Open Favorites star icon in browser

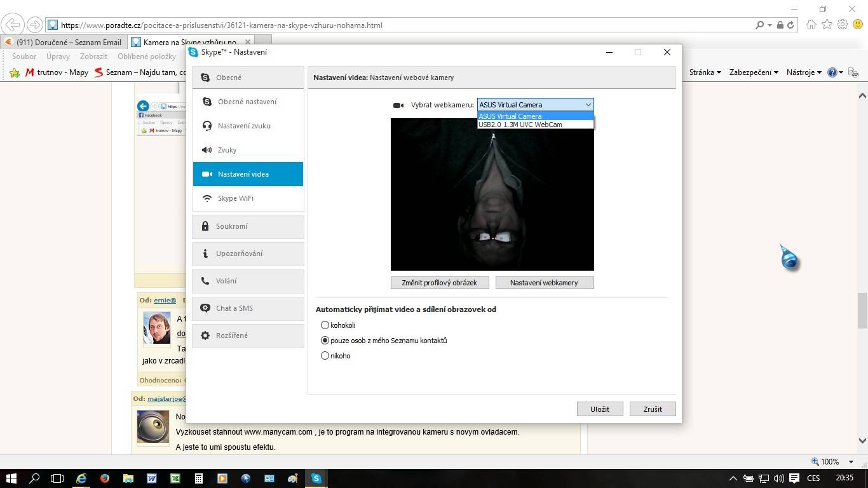click(827, 25)
